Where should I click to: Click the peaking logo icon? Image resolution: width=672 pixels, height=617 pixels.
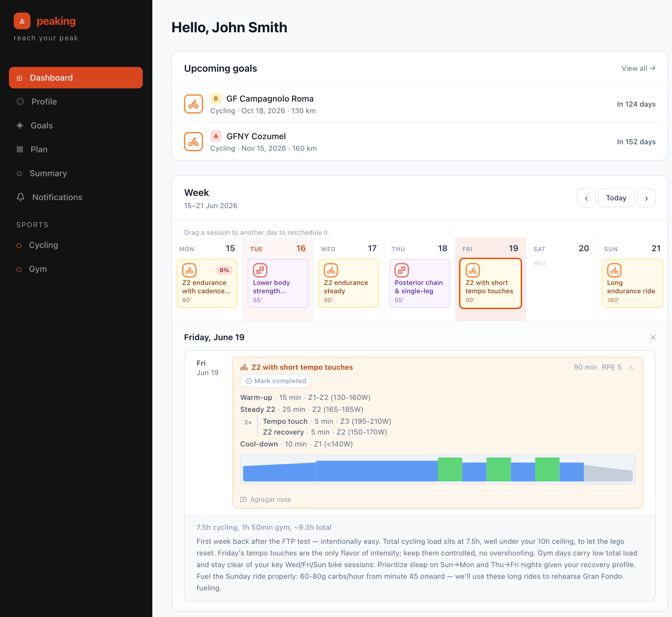pos(22,21)
